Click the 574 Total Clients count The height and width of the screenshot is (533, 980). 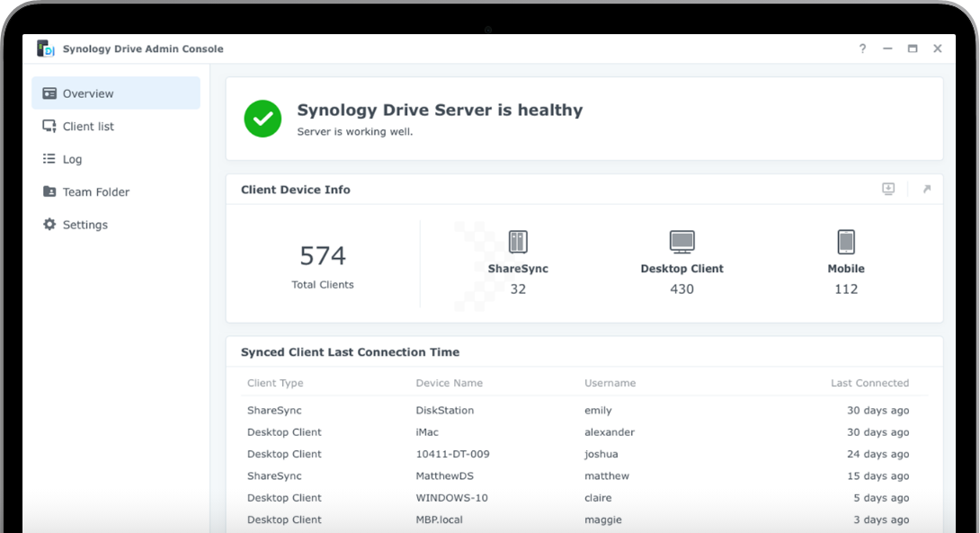323,257
